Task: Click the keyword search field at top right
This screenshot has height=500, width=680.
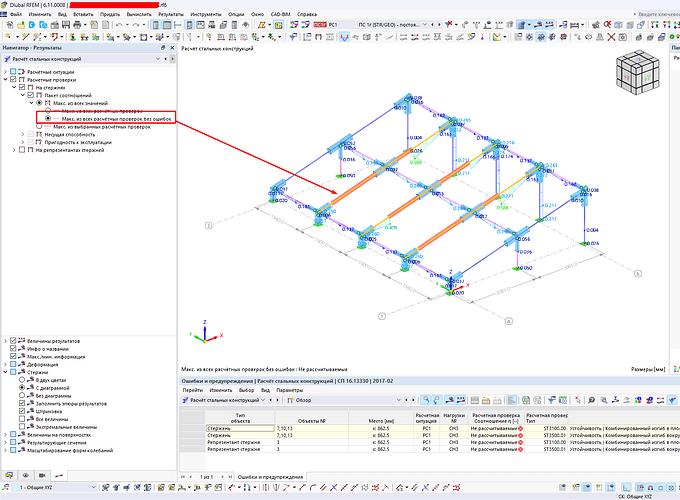Action: (x=660, y=14)
